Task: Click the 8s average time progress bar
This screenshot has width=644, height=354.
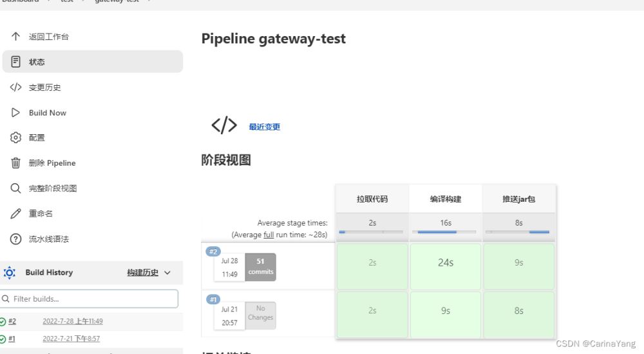Action: 518,232
